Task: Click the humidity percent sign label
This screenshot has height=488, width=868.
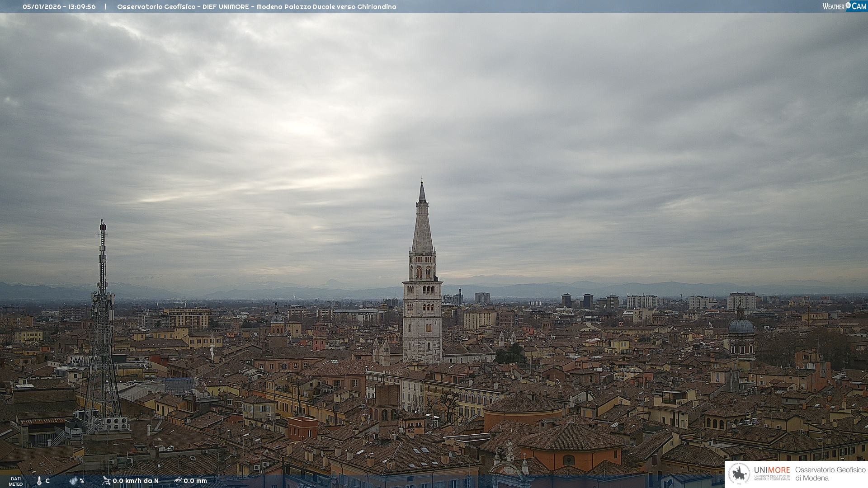Action: tap(82, 481)
